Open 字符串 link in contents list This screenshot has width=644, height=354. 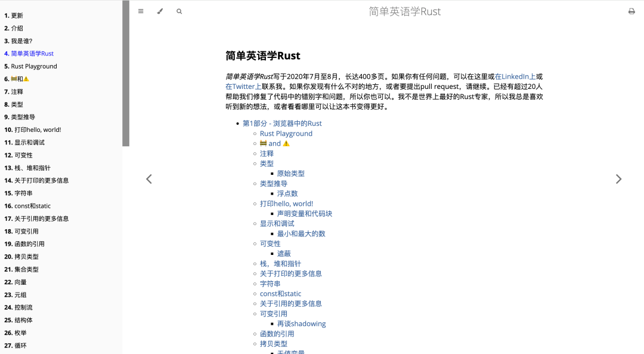tap(270, 284)
